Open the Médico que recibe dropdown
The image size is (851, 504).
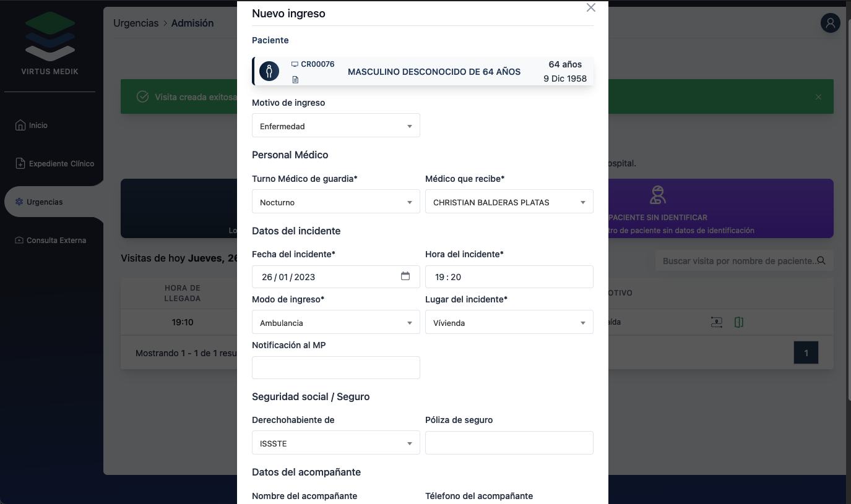(509, 202)
